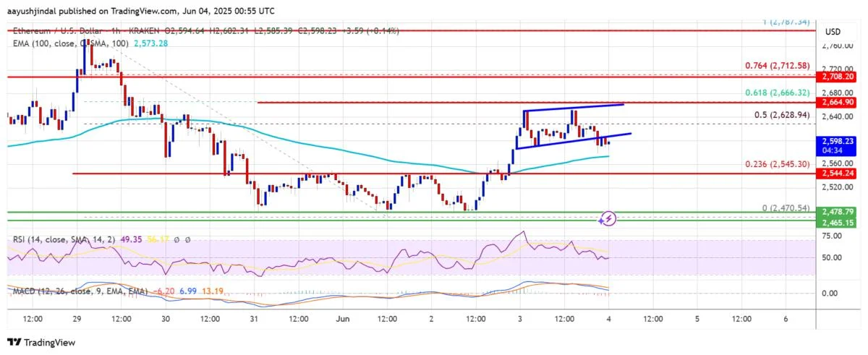Click the TradingView logo at the bottom

tap(41, 343)
